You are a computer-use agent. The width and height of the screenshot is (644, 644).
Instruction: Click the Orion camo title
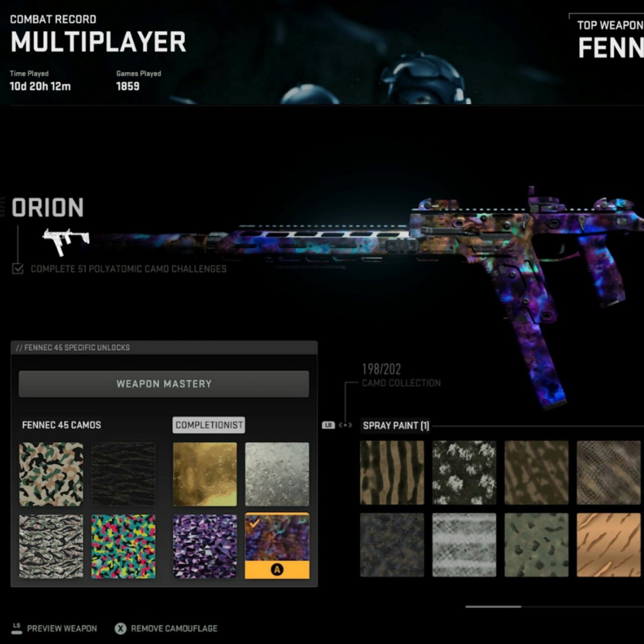[x=48, y=208]
